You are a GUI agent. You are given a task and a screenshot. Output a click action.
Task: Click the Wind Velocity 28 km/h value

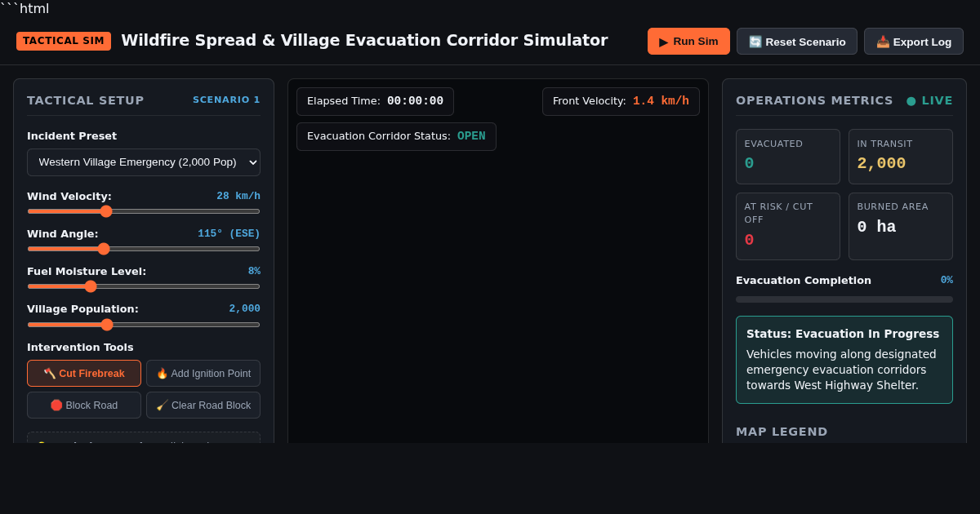(238, 197)
